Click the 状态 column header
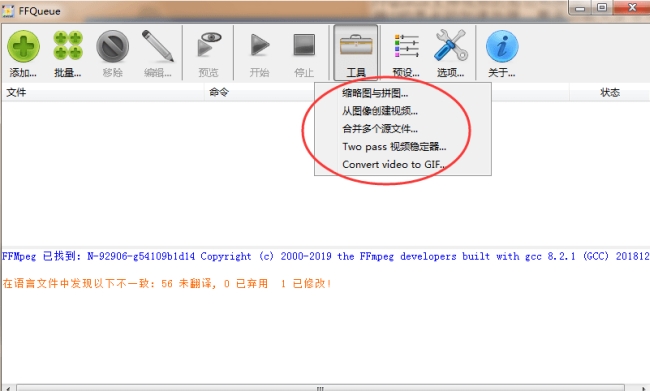Viewport: 650px width, 391px height. (x=610, y=92)
